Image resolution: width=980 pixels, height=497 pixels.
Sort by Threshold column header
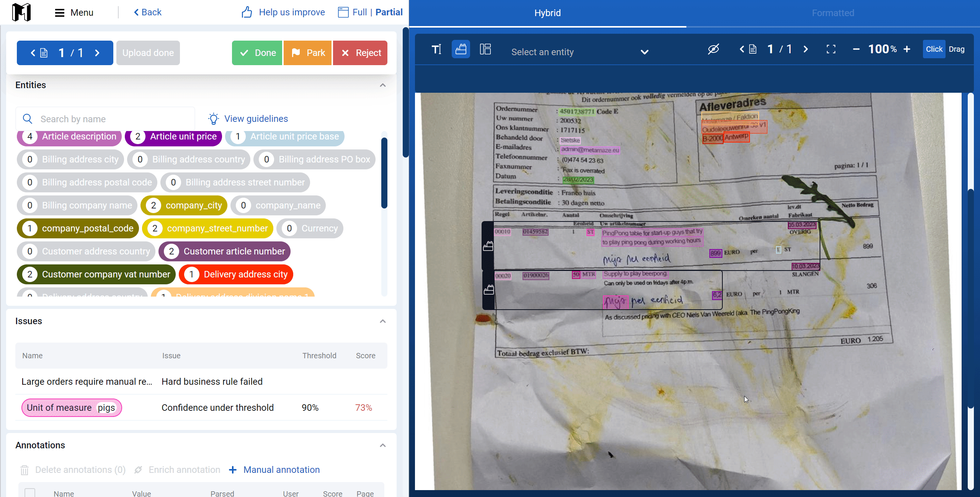click(319, 356)
